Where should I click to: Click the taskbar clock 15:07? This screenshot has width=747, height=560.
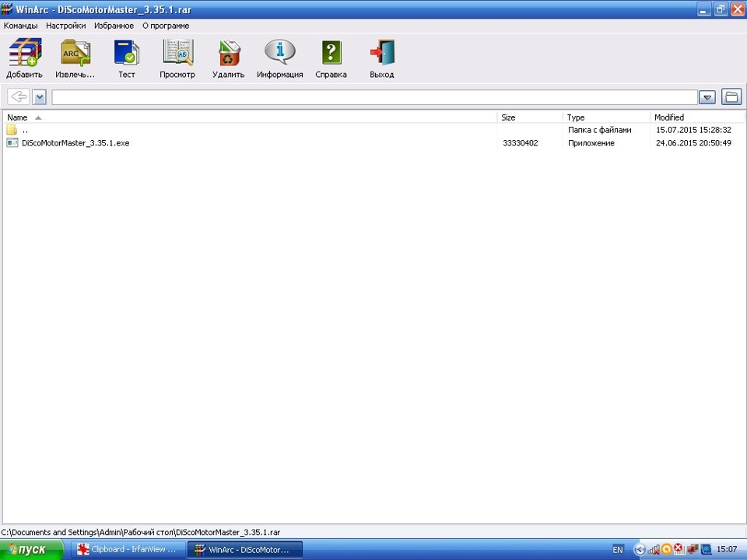727,550
